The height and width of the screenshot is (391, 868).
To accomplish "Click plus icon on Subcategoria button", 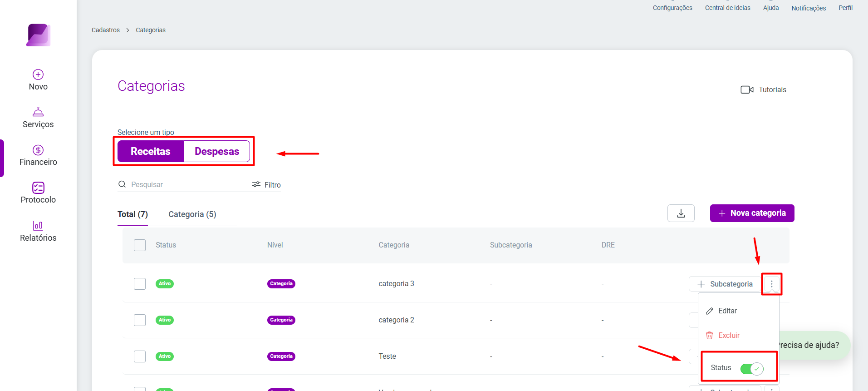I will point(701,284).
